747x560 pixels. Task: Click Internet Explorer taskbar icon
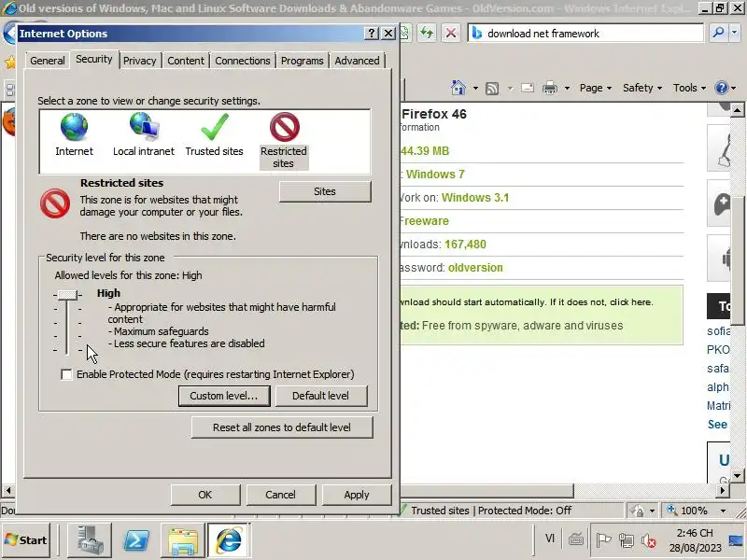(229, 540)
